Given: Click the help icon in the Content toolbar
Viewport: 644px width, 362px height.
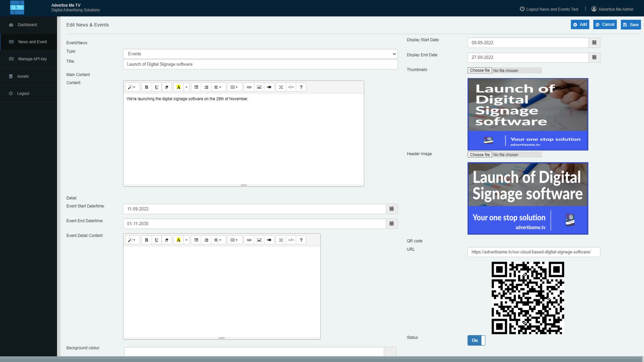Looking at the screenshot, I should (x=301, y=87).
